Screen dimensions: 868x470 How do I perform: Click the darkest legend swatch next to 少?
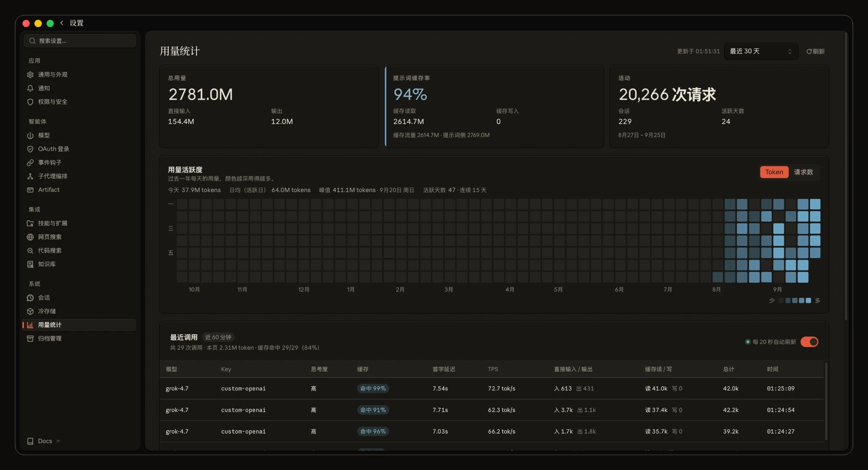781,300
